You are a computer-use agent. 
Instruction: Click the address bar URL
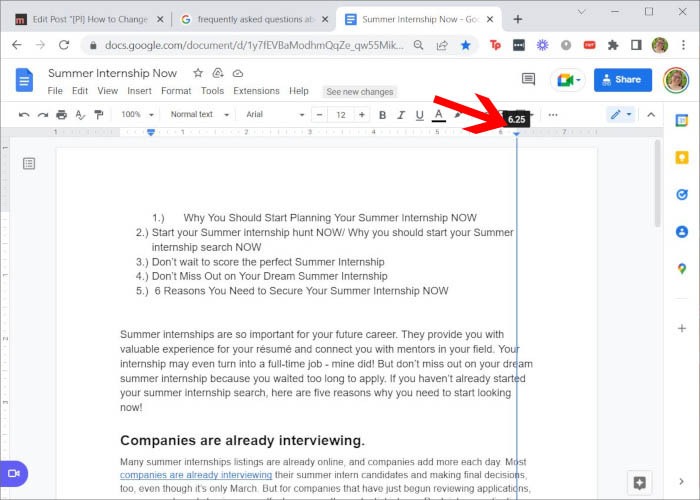(x=254, y=45)
